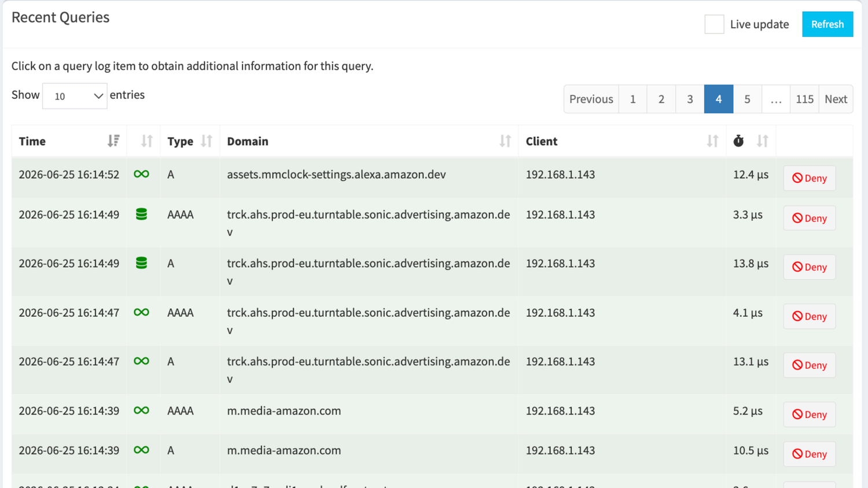Click the m.media-amazon.com domain on the A row
The image size is (868, 488).
point(284,450)
